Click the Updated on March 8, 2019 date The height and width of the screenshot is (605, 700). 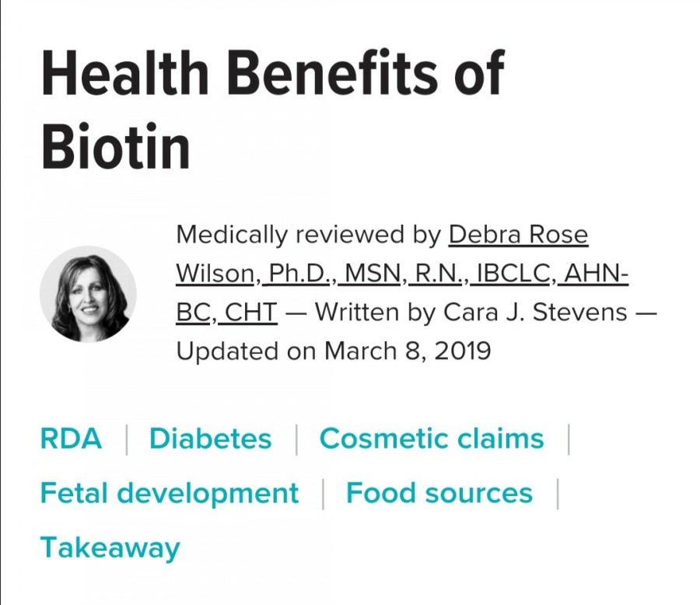pos(334,351)
